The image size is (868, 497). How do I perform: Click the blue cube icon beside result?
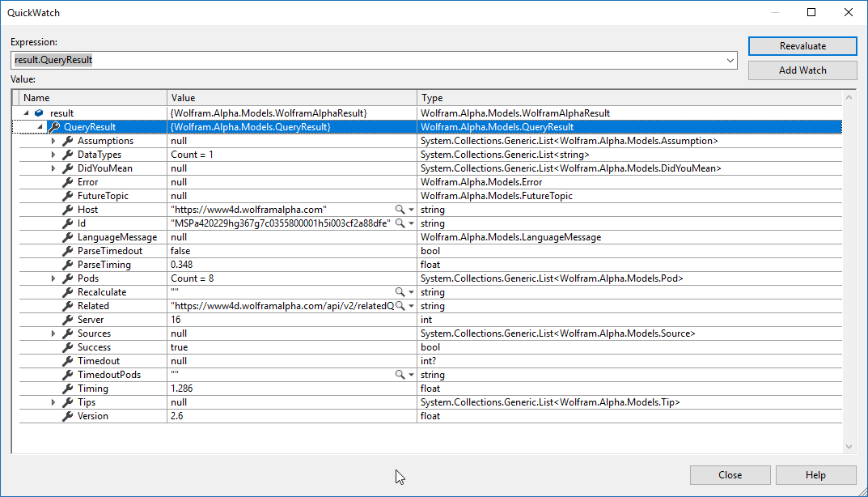pos(39,113)
